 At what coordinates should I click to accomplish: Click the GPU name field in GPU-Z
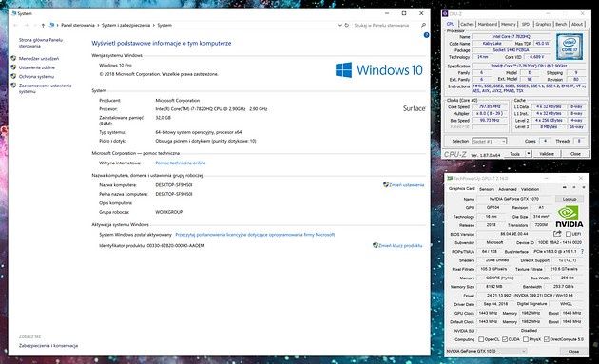pyautogui.click(x=514, y=199)
